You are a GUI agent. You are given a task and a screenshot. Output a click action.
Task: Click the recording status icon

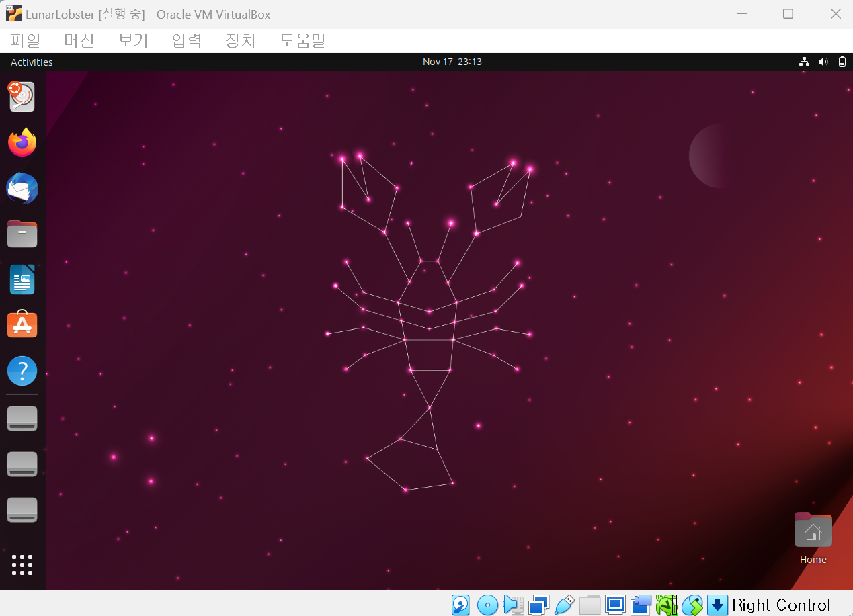pyautogui.click(x=641, y=605)
